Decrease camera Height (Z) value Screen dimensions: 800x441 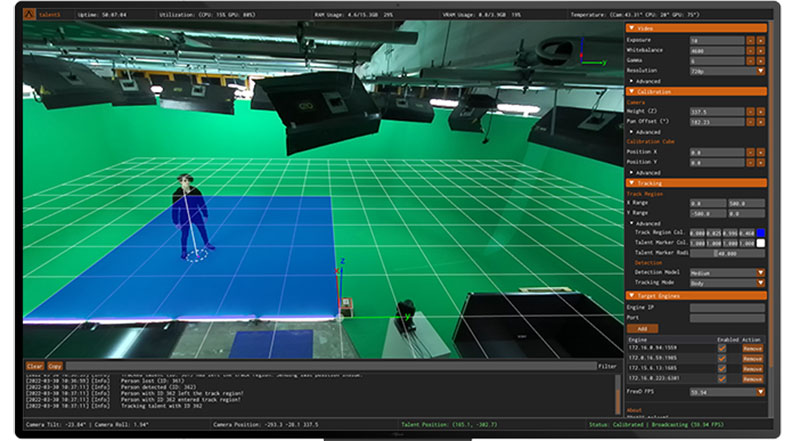[750, 111]
